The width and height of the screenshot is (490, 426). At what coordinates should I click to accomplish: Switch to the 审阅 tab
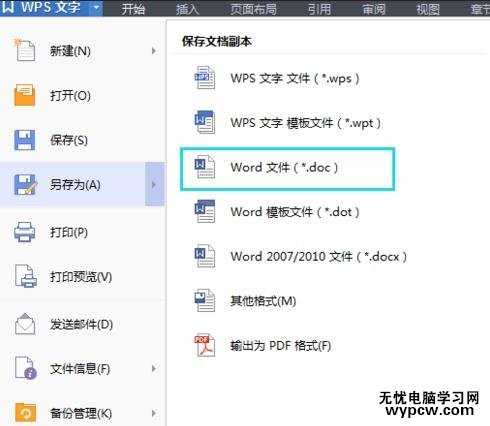(x=374, y=9)
